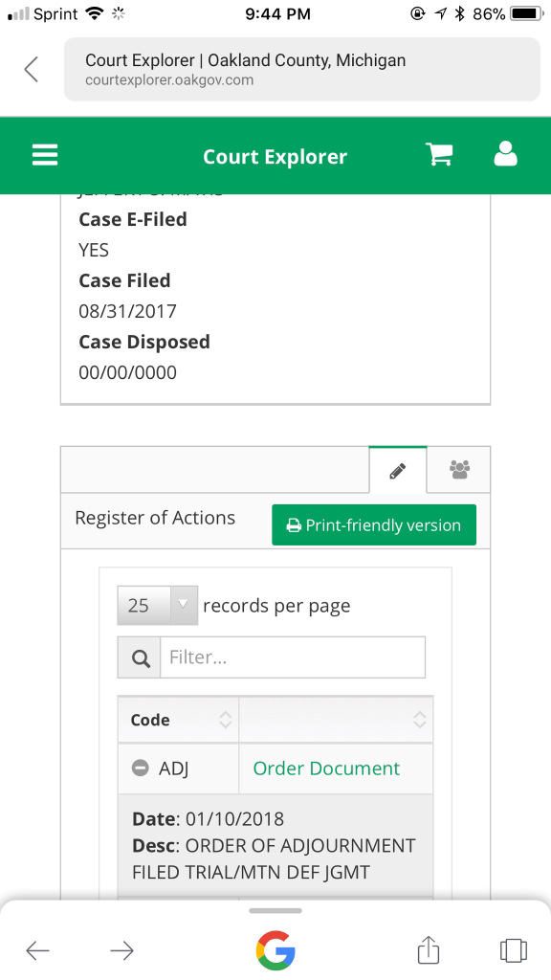The width and height of the screenshot is (551, 980).
Task: Click the Print-friendly version button
Action: tap(374, 525)
